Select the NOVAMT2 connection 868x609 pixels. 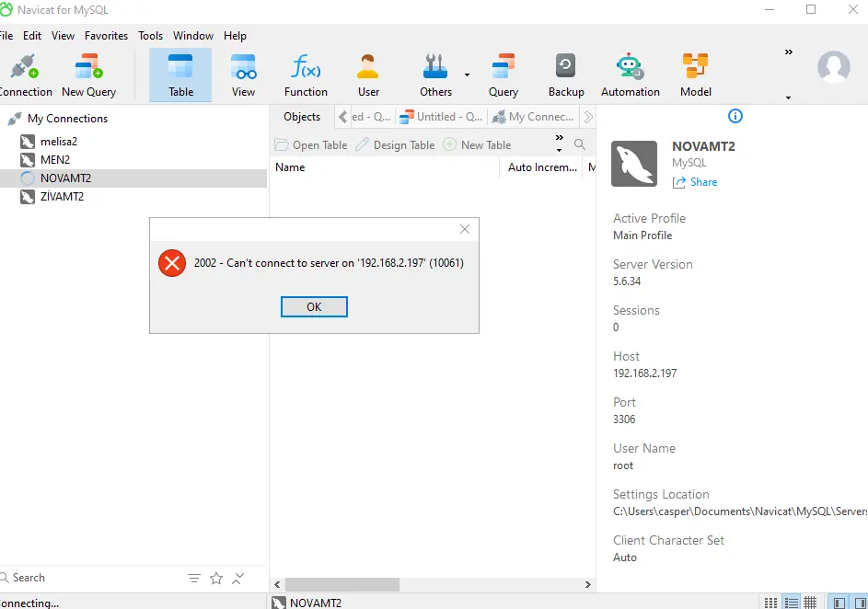pos(133,178)
